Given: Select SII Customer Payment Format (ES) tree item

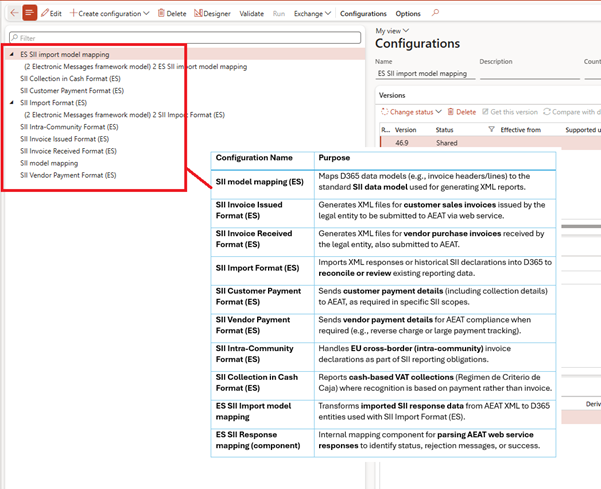Looking at the screenshot, I should [x=72, y=91].
